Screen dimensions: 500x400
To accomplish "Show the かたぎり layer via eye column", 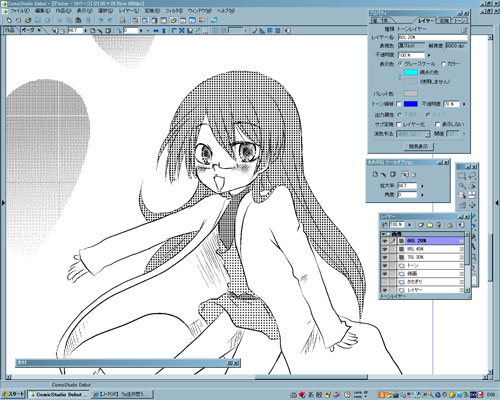I will coord(385,282).
